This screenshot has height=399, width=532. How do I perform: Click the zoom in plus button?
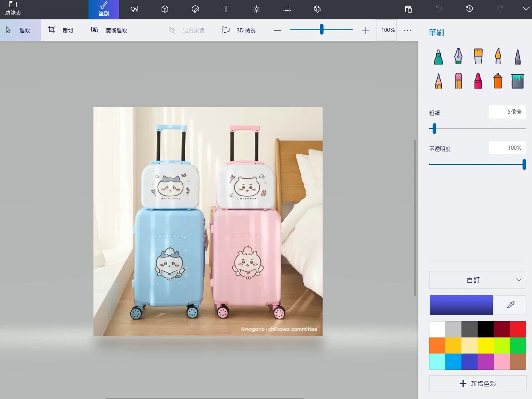[365, 31]
